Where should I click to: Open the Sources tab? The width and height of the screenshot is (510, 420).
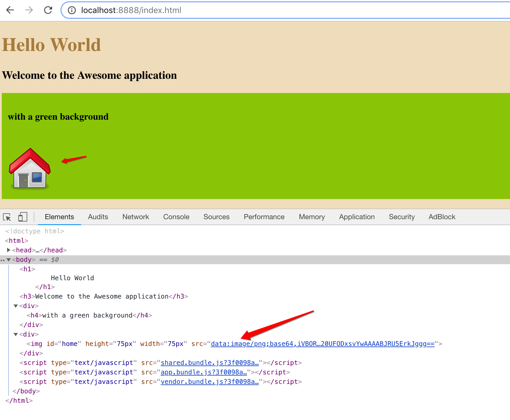(216, 217)
